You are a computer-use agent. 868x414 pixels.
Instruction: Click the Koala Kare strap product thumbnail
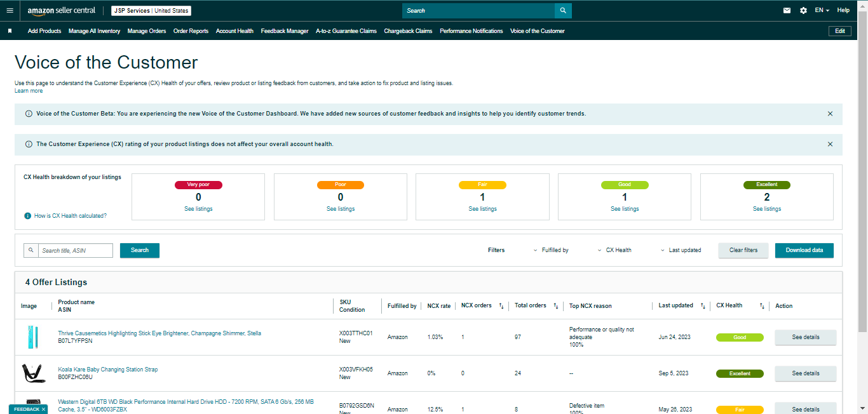(33, 373)
